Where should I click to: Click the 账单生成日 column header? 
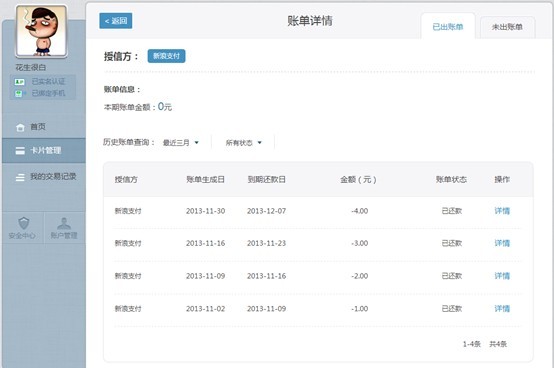[205, 179]
